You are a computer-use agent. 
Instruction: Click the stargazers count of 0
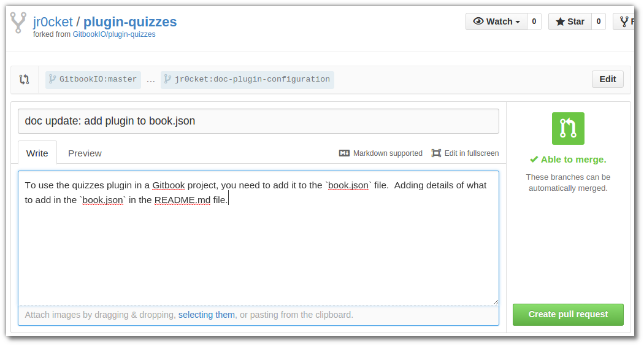point(599,21)
